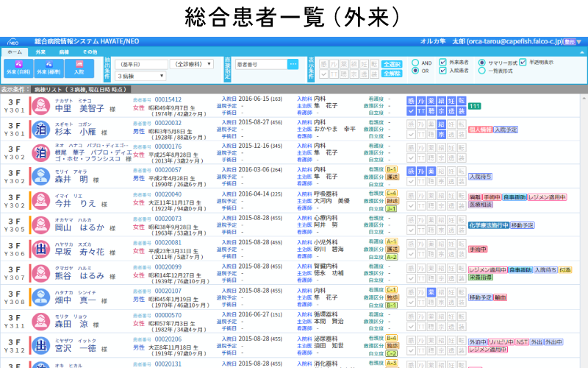Screen dimensions: 588x368
Task: Click 杉本 小雁's 泊 status icon
Action: (x=40, y=128)
